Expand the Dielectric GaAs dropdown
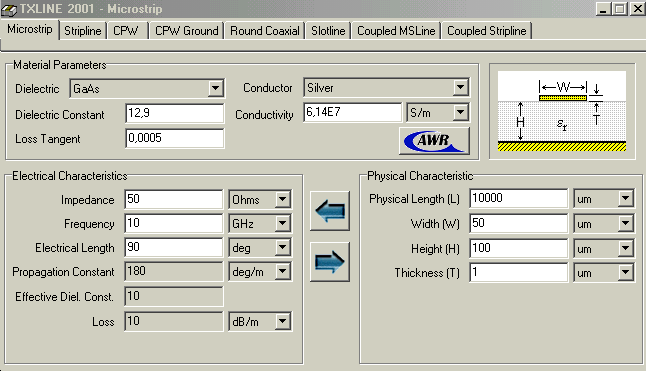The height and width of the screenshot is (371, 646). tap(215, 88)
